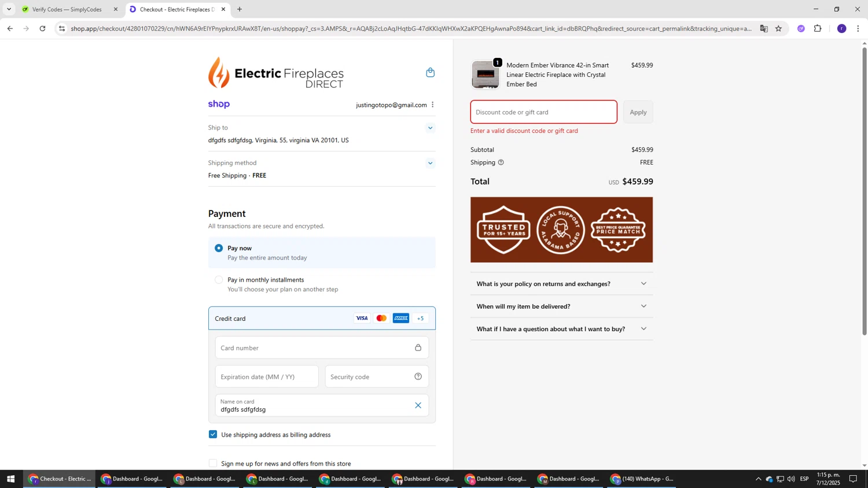Open the shopping bag cart icon

(x=430, y=72)
